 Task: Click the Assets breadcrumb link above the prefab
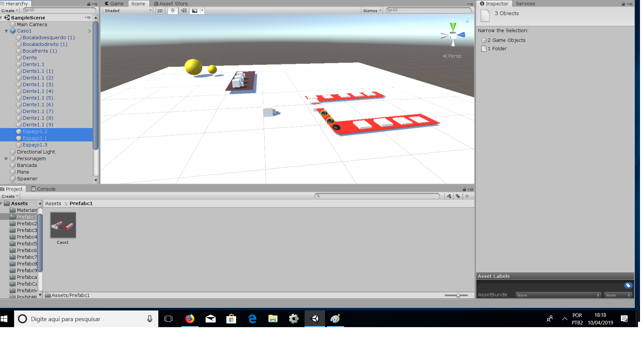point(53,203)
